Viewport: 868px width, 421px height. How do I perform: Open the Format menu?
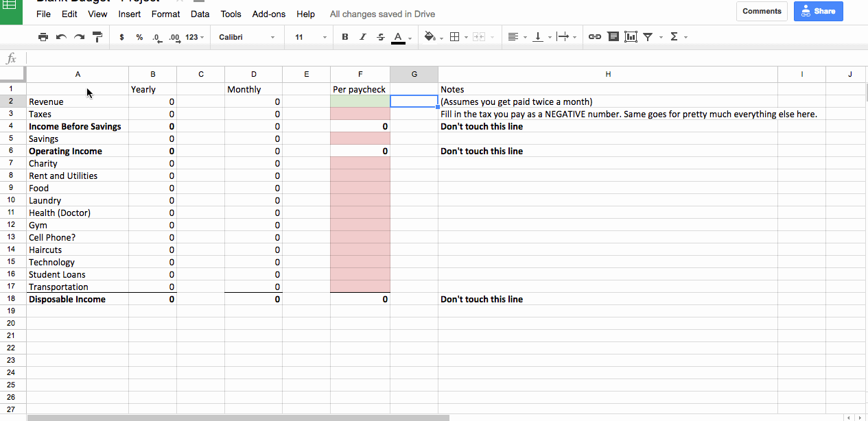165,14
